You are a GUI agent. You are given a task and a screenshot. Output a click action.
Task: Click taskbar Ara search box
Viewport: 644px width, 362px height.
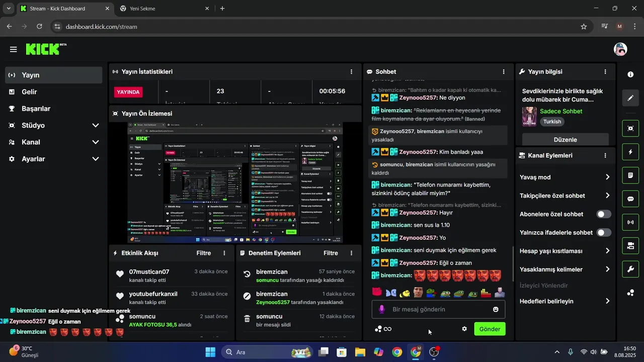[x=268, y=352]
